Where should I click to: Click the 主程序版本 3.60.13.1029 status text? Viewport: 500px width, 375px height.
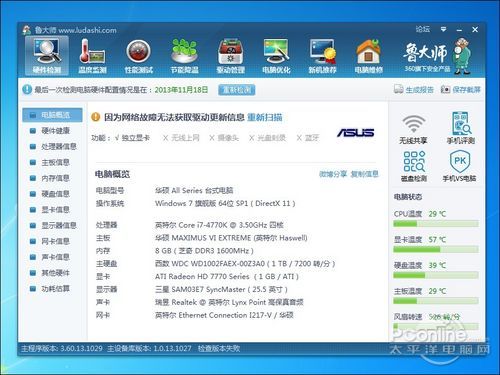tap(62, 349)
